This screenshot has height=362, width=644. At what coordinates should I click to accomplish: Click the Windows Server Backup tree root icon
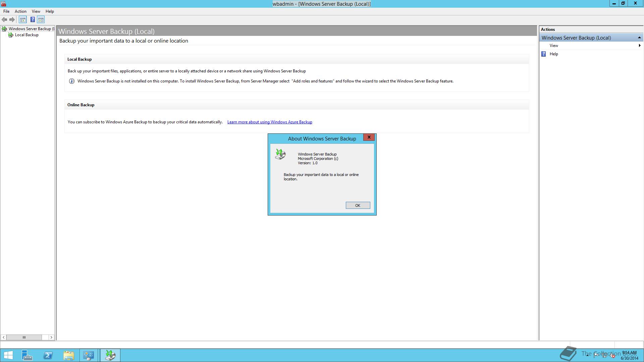pyautogui.click(x=4, y=29)
